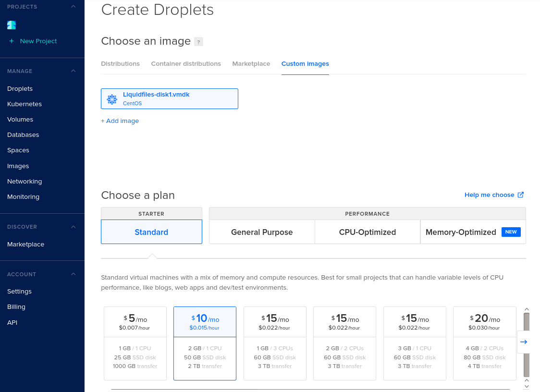The image size is (540, 392).
Task: Click the CentOS logo on the custom image card
Action: click(112, 99)
